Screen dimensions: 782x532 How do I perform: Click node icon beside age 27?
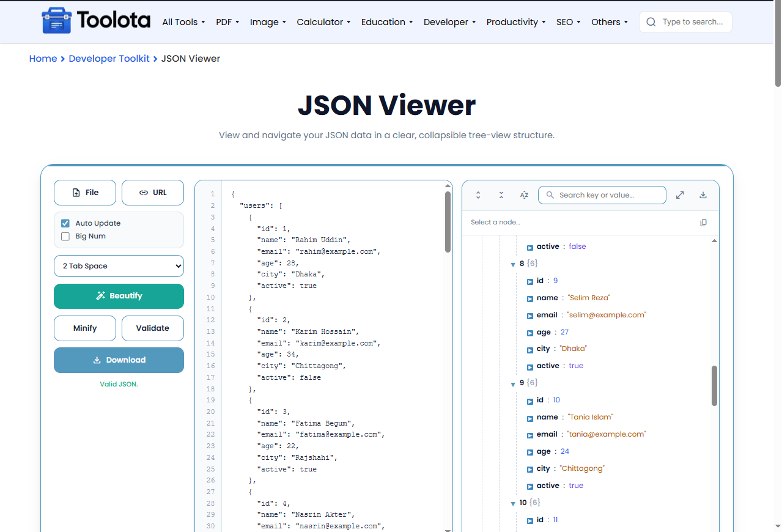(x=530, y=333)
